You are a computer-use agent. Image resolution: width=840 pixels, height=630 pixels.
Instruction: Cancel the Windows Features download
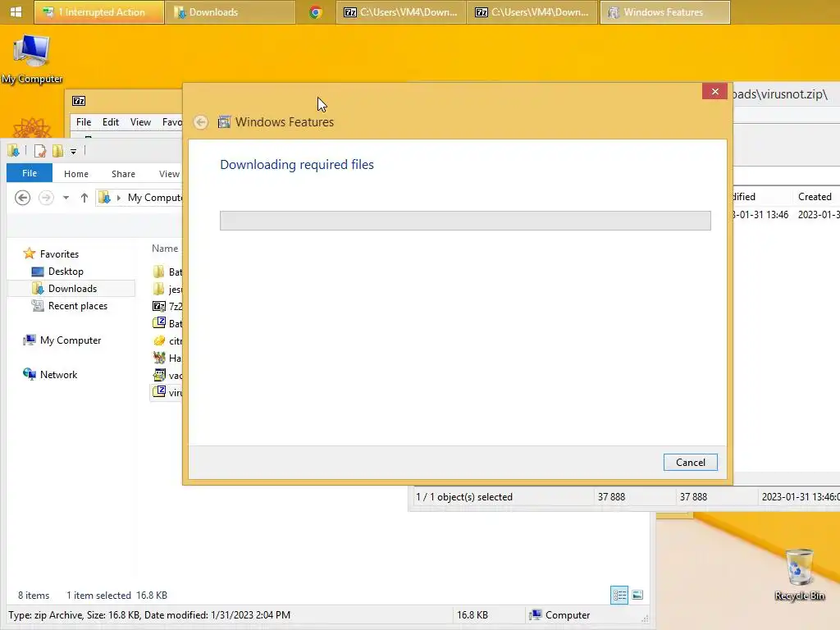tap(690, 463)
